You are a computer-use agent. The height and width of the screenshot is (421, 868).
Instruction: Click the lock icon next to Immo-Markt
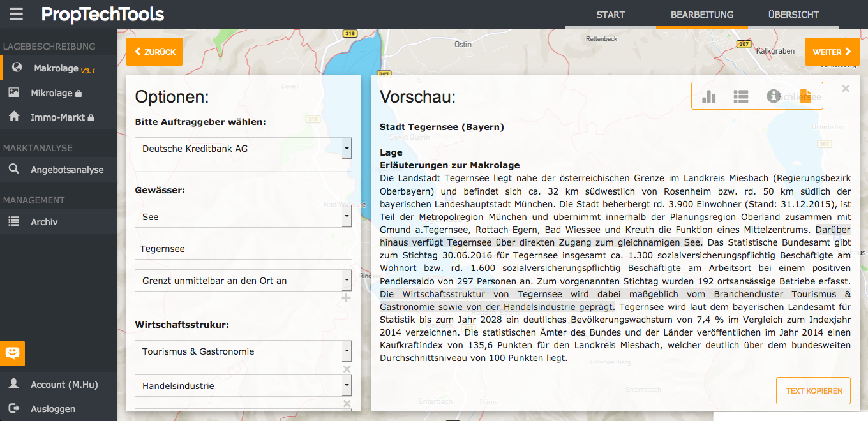(91, 118)
